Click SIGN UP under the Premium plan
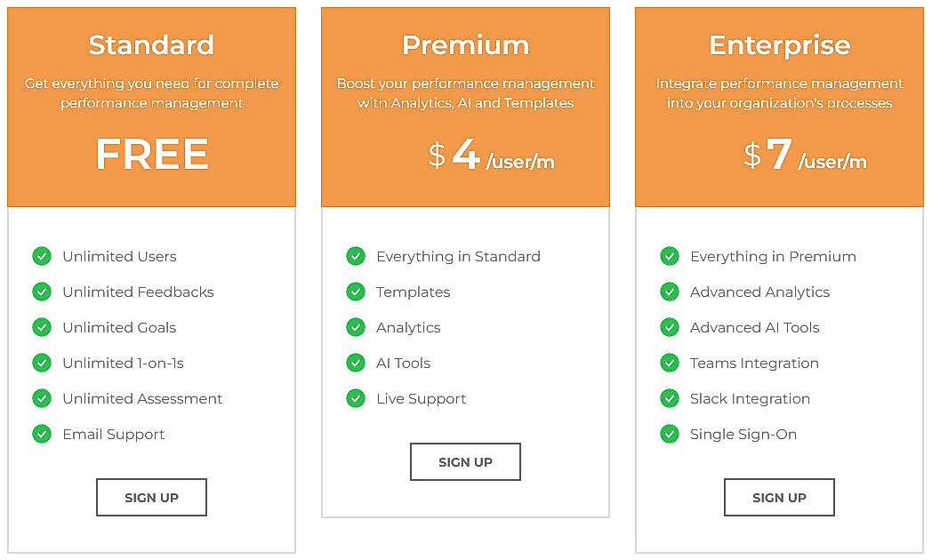 [x=465, y=461]
